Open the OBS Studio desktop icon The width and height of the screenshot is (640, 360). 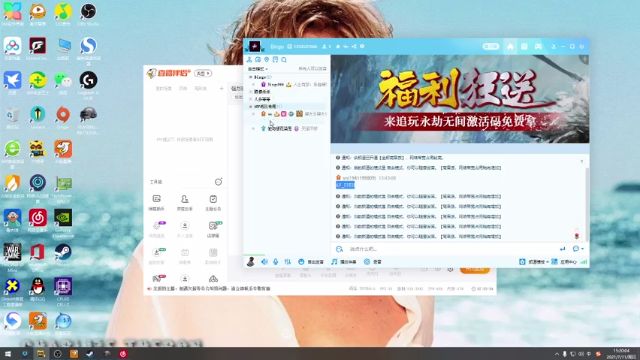click(88, 14)
